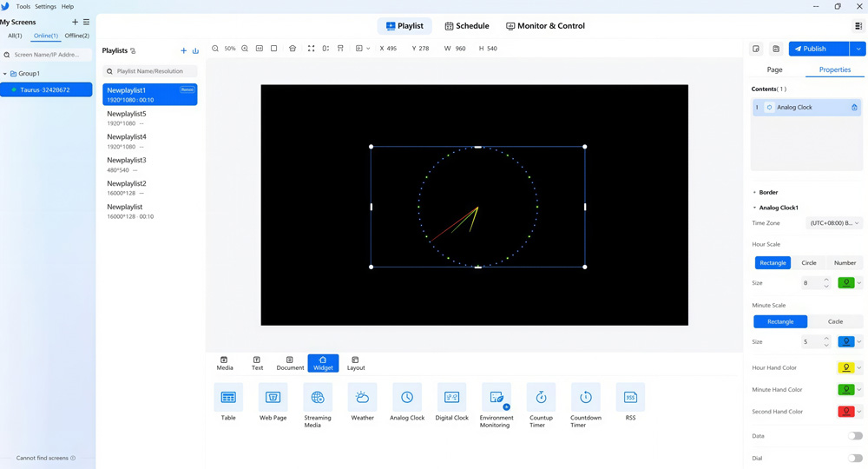This screenshot has width=868, height=469.
Task: Set Hour Scale to Number
Action: tap(845, 263)
